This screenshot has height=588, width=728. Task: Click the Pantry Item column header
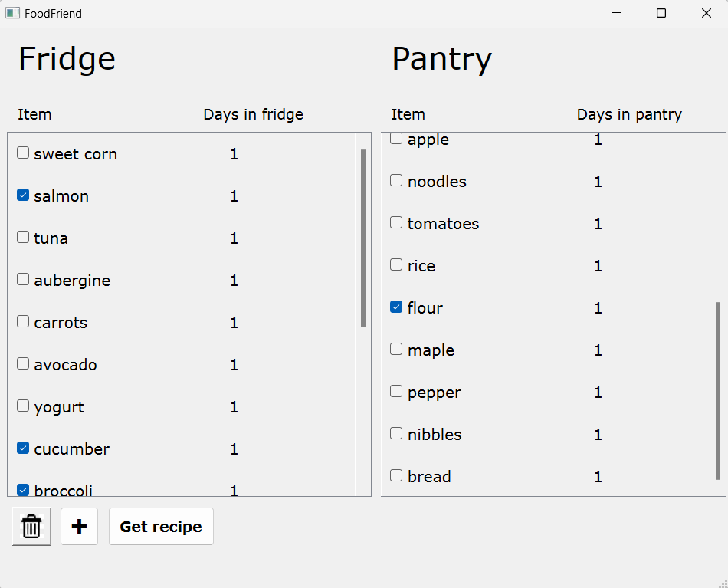tap(408, 114)
